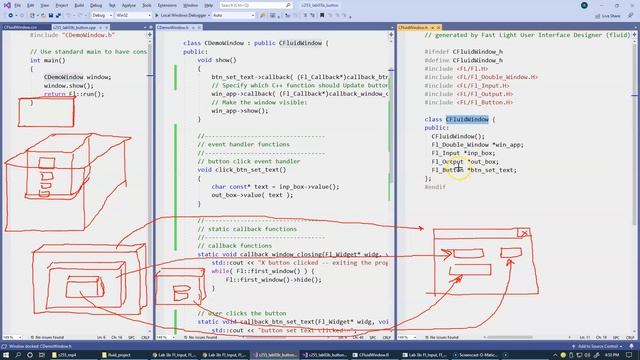Click the click_btn_set_text function declaration

pos(242,170)
